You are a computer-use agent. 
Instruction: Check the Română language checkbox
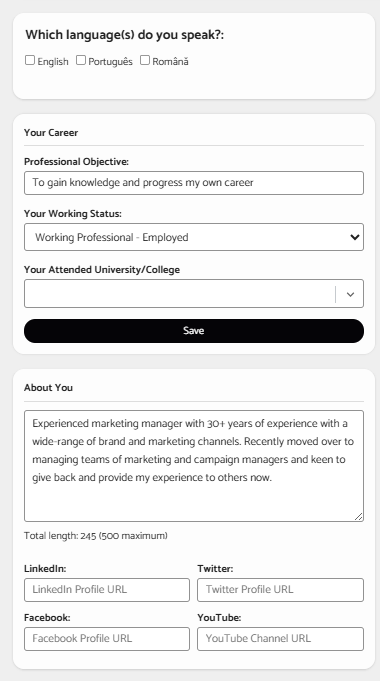click(x=145, y=60)
